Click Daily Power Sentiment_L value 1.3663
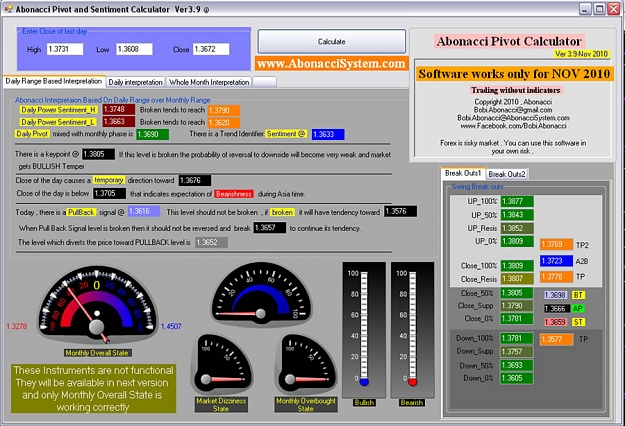 (118, 122)
